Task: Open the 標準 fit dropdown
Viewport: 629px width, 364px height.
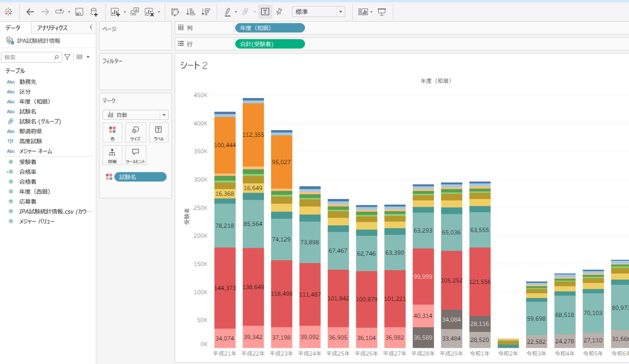Action: coord(318,12)
